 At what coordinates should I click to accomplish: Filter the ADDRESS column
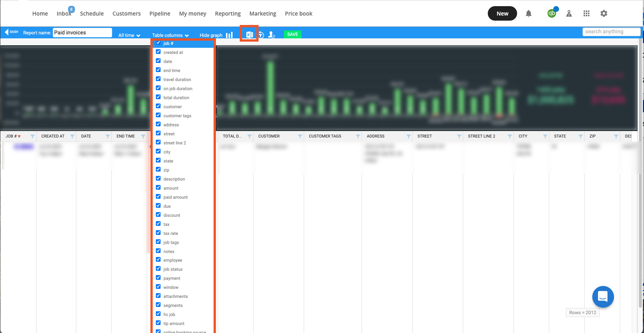pos(409,136)
